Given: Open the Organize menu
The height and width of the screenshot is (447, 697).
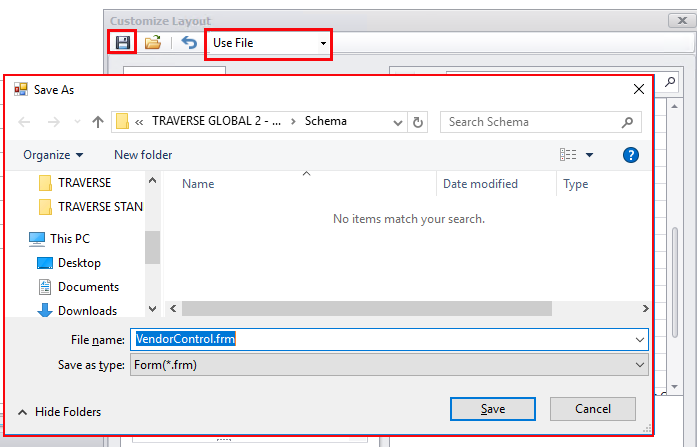Looking at the screenshot, I should pos(53,154).
